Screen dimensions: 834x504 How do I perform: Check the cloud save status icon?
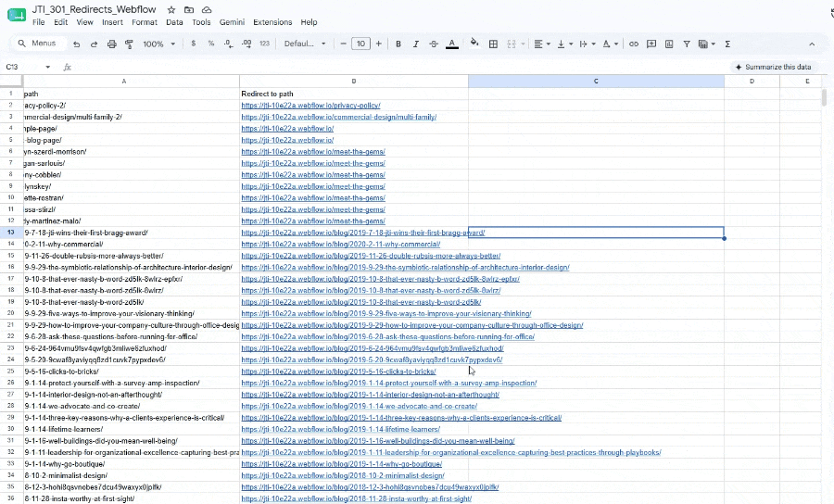point(207,9)
